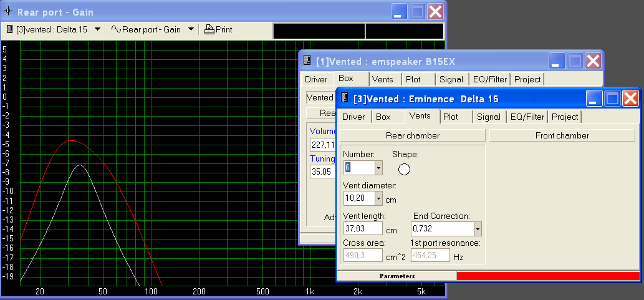644x300 pixels.
Task: Click the Cross area field 490,3
Action: pyautogui.click(x=363, y=255)
